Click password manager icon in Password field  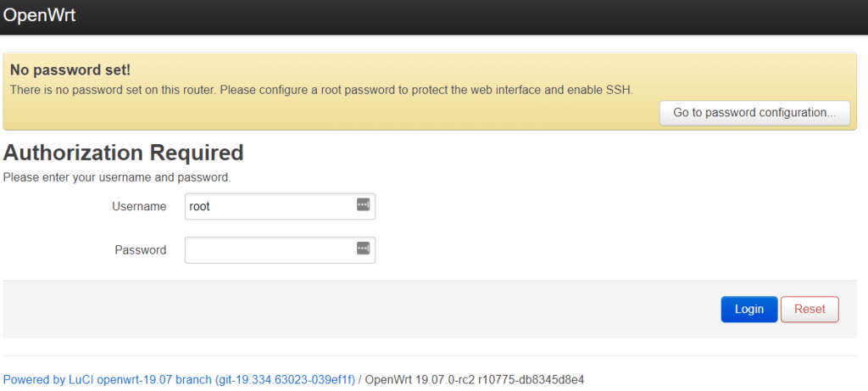(x=363, y=249)
